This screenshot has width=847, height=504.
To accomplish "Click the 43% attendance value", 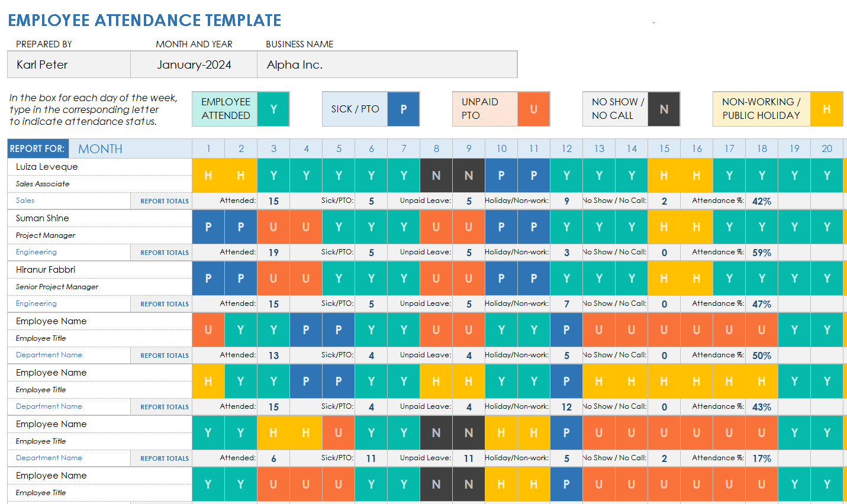I will coord(762,407).
